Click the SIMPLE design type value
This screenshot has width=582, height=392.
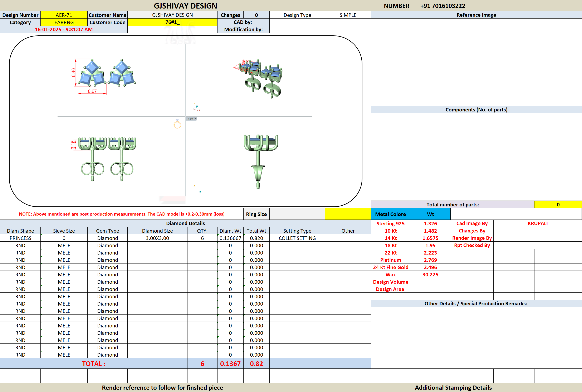pyautogui.click(x=348, y=15)
